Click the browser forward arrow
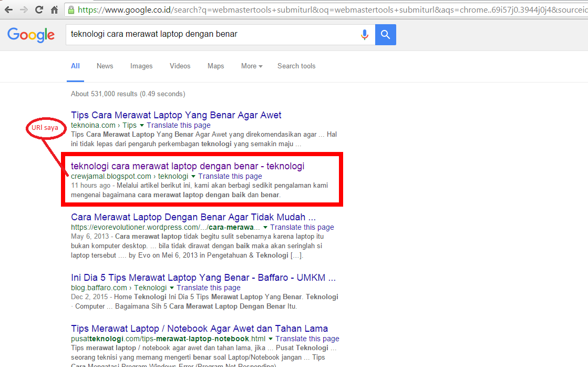Screen dimensions: 588x367 24,10
